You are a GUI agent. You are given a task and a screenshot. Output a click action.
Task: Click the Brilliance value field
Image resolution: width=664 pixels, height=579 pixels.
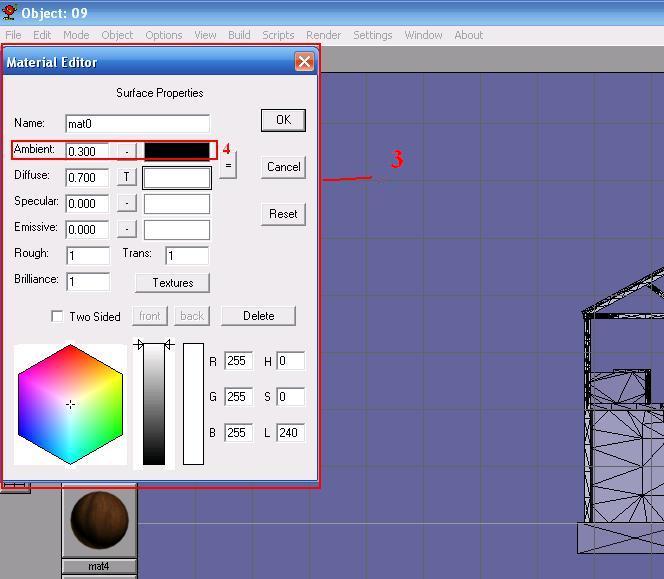pyautogui.click(x=88, y=282)
